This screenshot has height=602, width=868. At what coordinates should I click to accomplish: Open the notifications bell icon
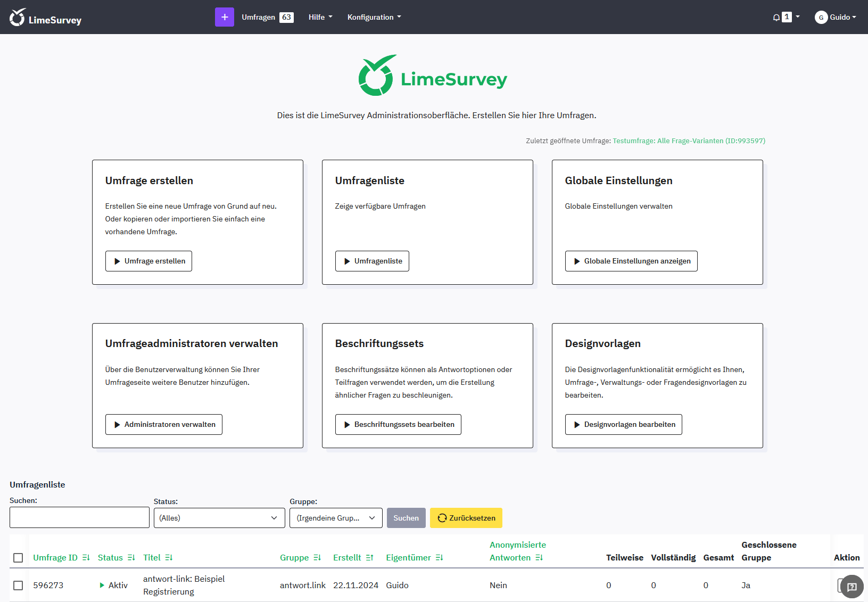click(x=776, y=17)
